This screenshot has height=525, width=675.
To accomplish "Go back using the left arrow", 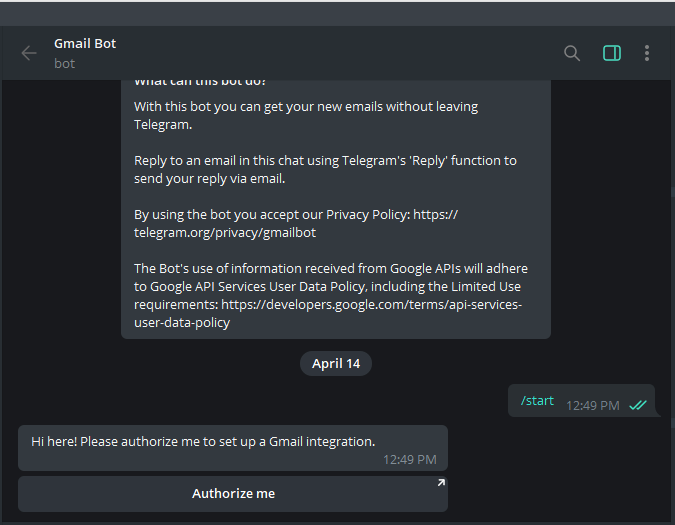I will 29,53.
